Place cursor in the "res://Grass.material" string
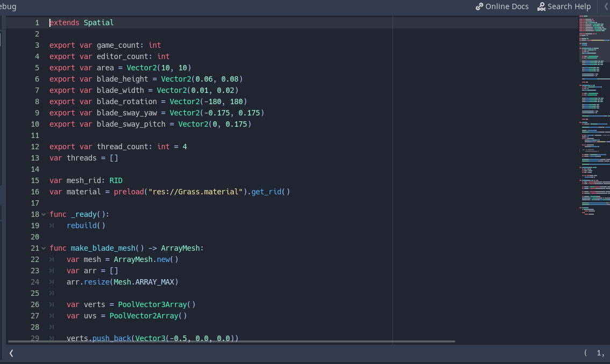The width and height of the screenshot is (610, 364). (193, 192)
